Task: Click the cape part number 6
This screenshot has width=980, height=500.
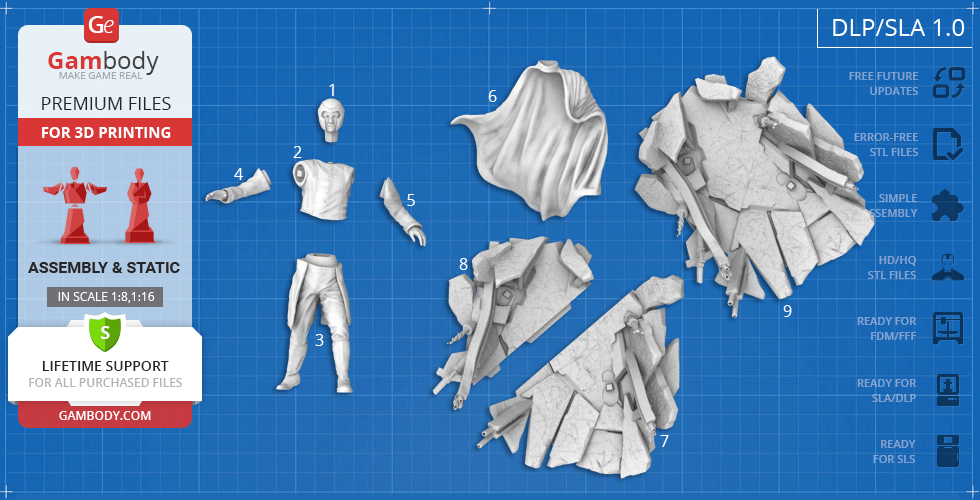Action: point(535,140)
